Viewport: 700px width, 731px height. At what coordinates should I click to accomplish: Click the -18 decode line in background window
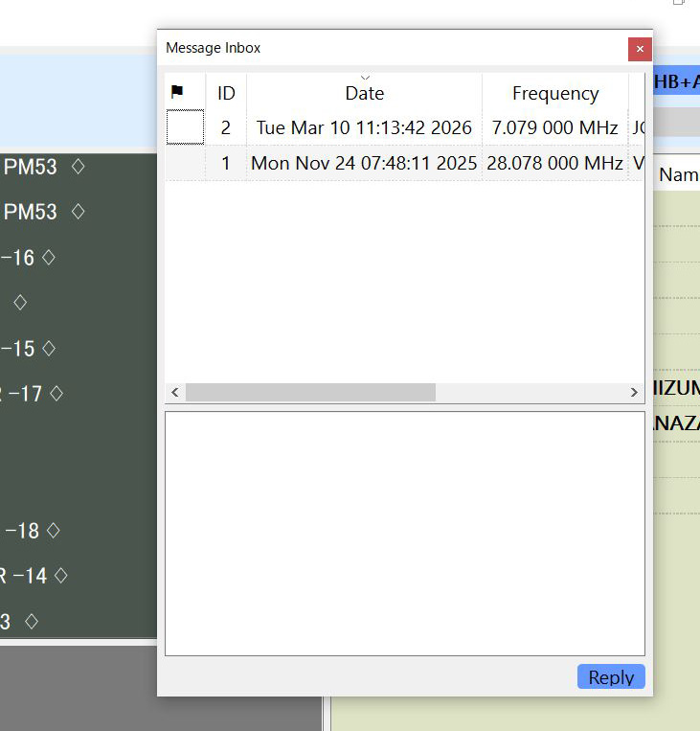click(32, 531)
